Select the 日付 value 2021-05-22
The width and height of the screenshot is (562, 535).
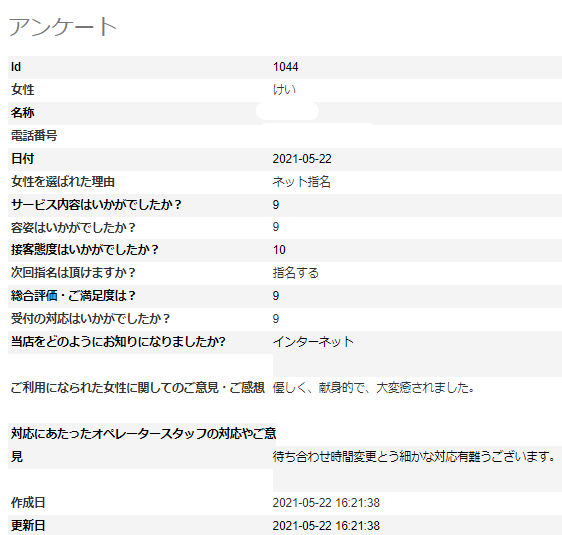(302, 159)
